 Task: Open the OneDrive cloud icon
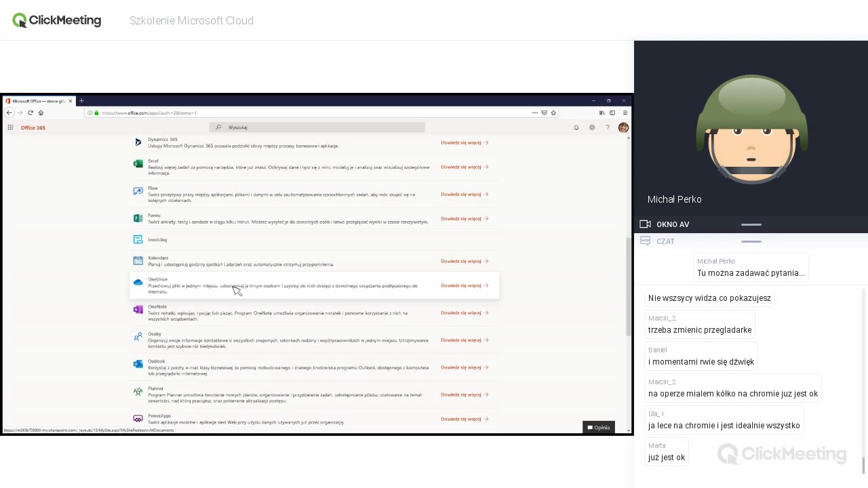pyautogui.click(x=138, y=283)
